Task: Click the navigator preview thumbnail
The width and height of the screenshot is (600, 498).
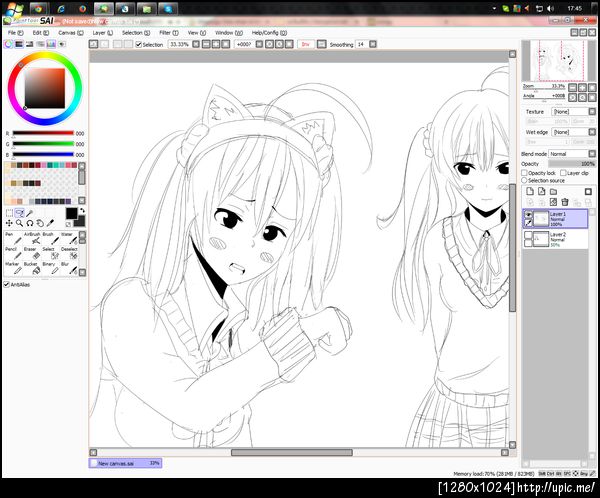Action: point(558,60)
